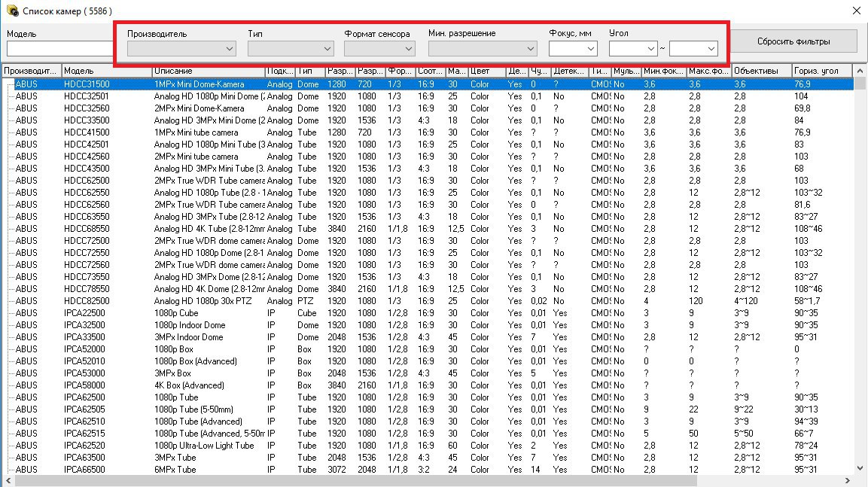Viewport: 868px width, 487px height.
Task: Click the Сбросить фильтры button
Action: 793,41
